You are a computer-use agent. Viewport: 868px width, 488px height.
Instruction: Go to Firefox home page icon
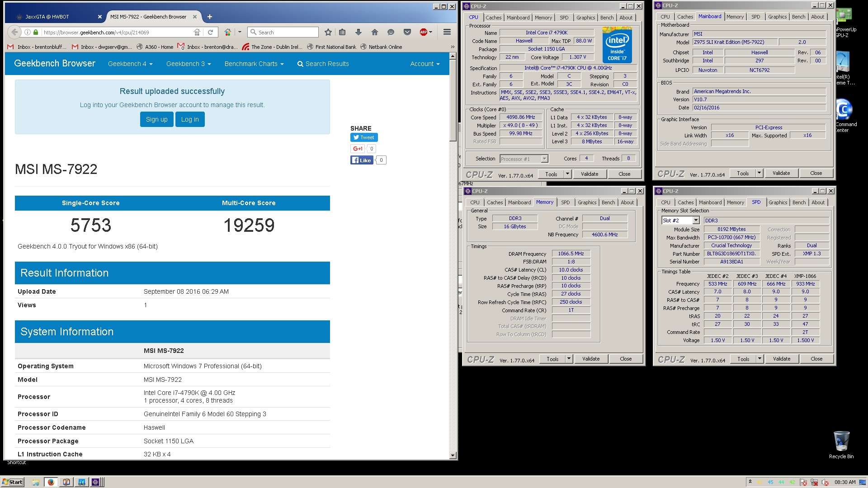click(x=374, y=33)
